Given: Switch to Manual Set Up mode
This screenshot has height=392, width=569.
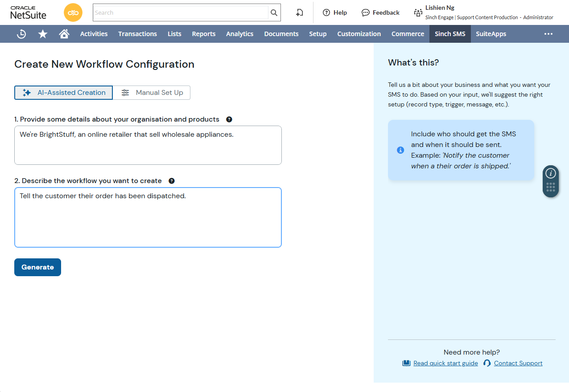Looking at the screenshot, I should (151, 93).
